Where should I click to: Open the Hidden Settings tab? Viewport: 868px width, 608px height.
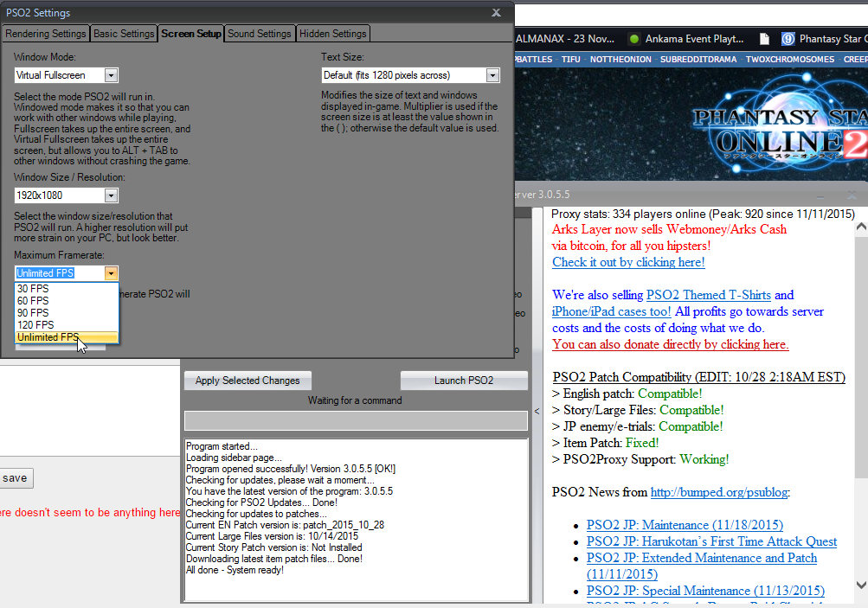[x=332, y=33]
